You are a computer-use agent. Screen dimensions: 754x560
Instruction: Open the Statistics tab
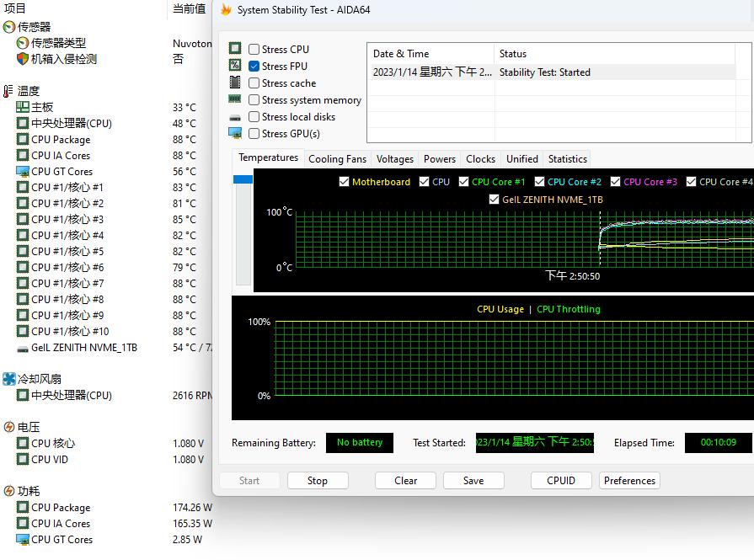(567, 159)
